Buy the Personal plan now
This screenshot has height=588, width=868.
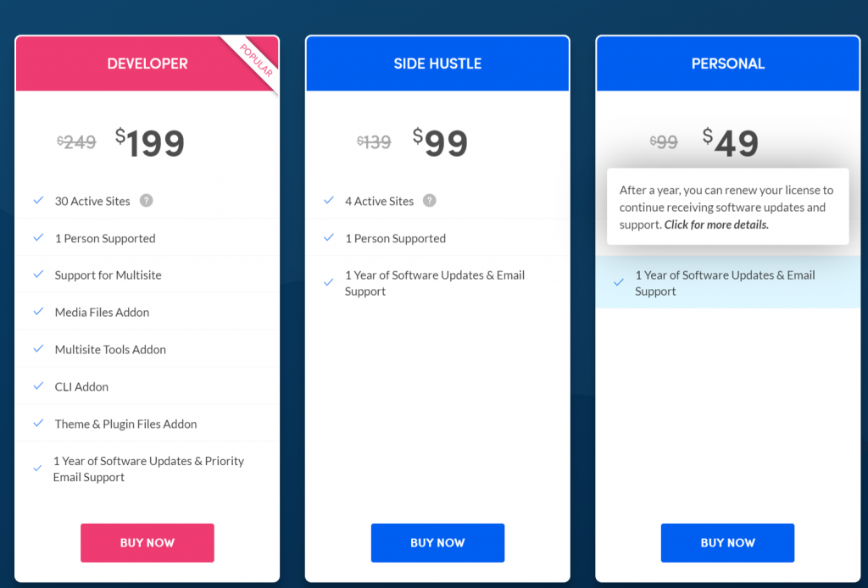pyautogui.click(x=727, y=542)
